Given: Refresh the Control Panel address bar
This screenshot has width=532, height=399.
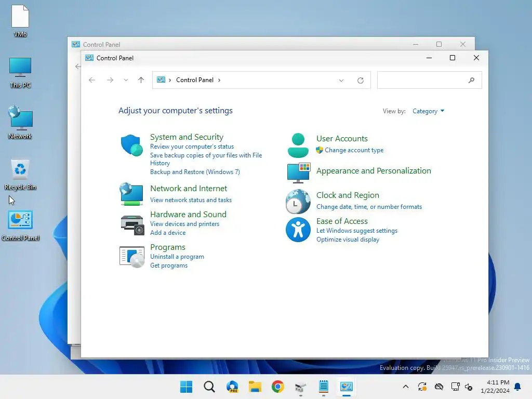Looking at the screenshot, I should click(361, 81).
